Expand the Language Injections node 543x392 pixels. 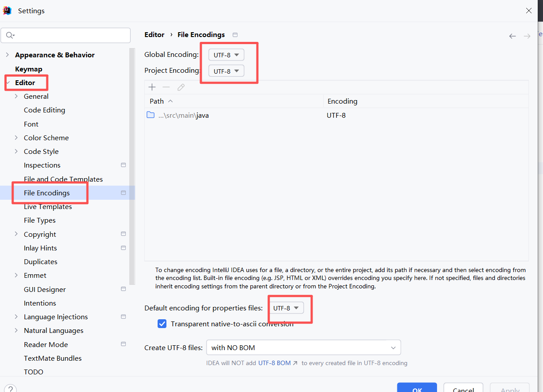[x=16, y=317]
